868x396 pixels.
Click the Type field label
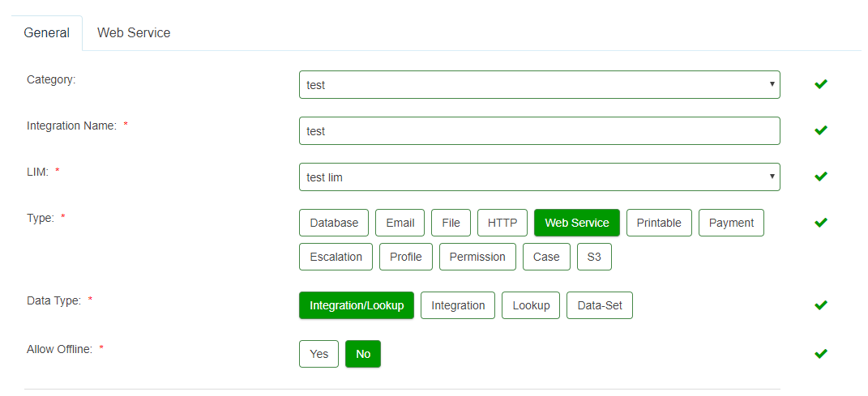(x=41, y=218)
